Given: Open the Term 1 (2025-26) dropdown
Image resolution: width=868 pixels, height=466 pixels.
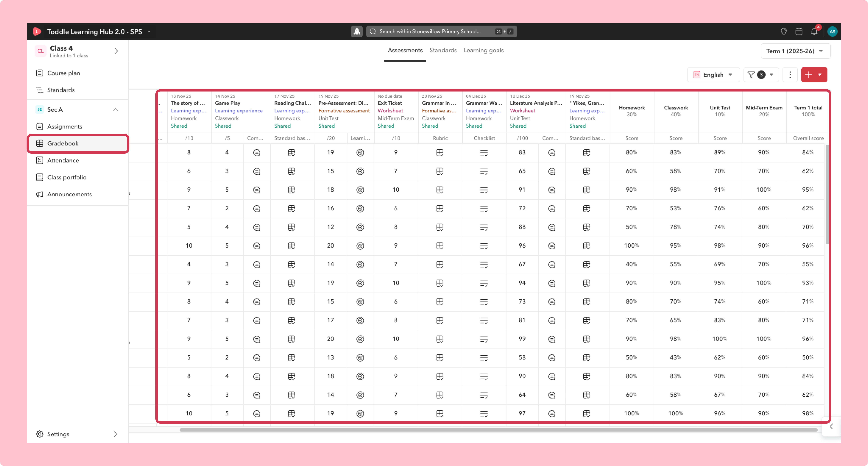Looking at the screenshot, I should pos(795,51).
